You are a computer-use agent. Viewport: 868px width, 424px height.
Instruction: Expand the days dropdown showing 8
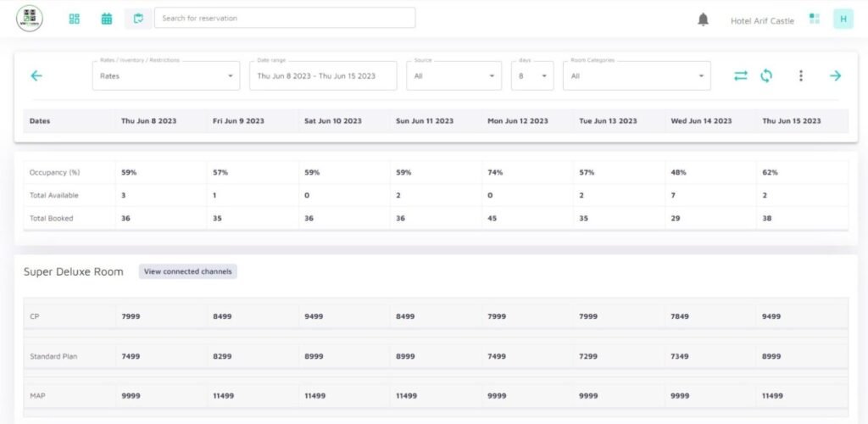(532, 75)
